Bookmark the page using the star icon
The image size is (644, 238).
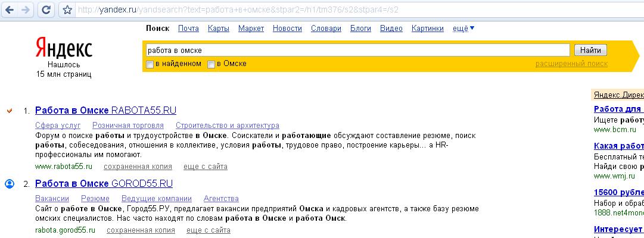click(x=67, y=10)
